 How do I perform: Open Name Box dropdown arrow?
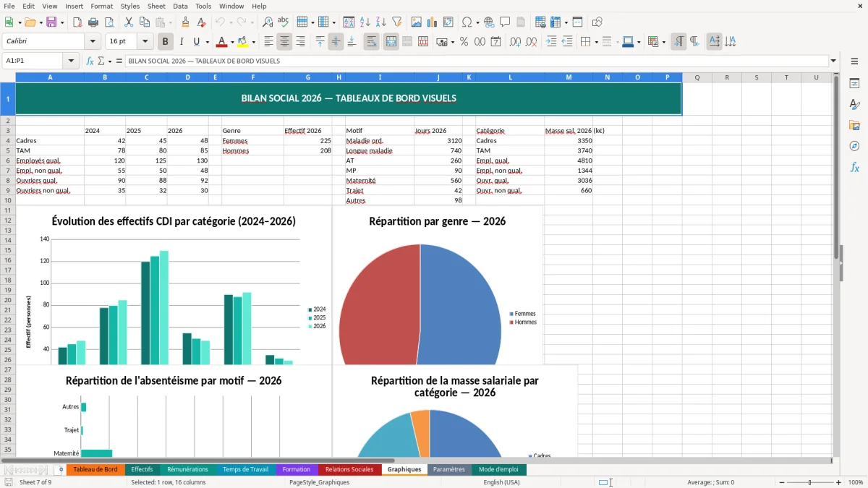[x=71, y=61]
